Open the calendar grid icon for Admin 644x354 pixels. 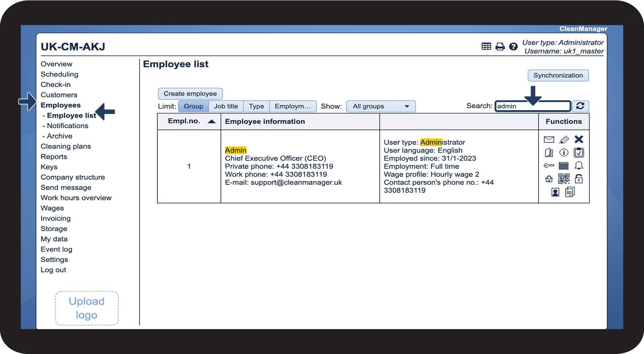point(564,166)
